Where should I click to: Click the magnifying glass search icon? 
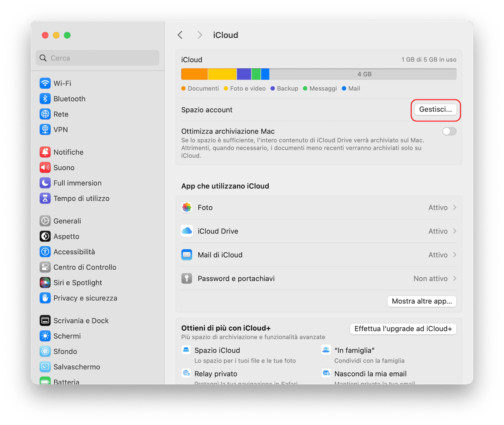click(43, 58)
